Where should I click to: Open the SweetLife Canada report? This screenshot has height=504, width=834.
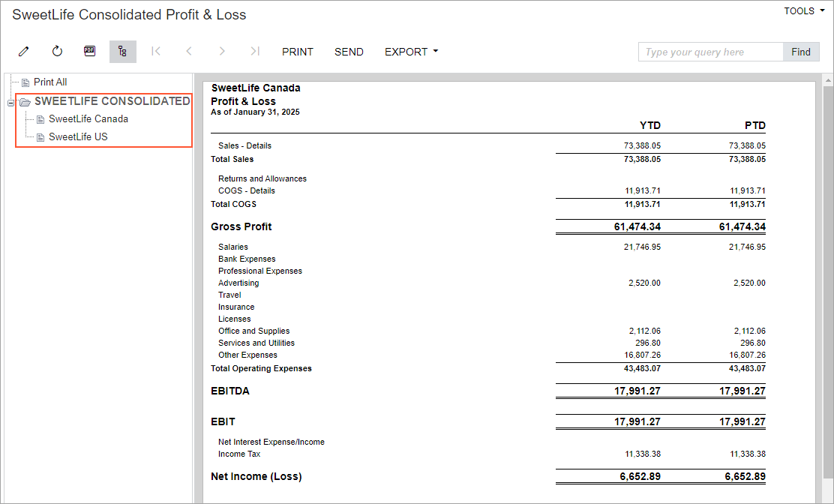coord(88,118)
